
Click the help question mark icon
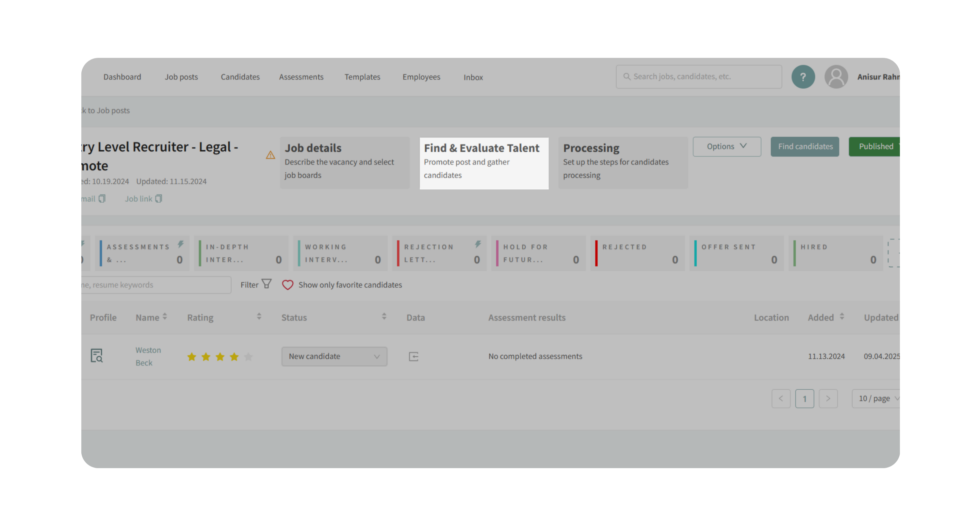click(x=803, y=77)
